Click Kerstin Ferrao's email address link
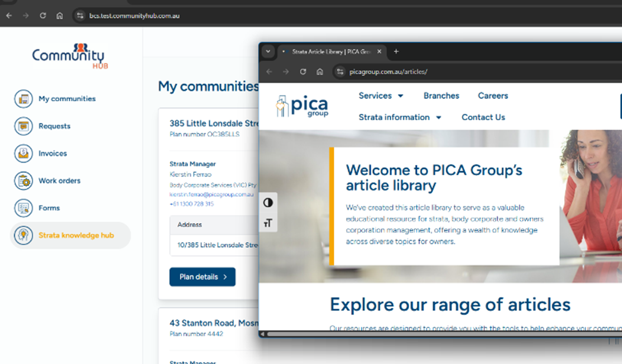Viewport: 622px width, 364px height. 211,194
